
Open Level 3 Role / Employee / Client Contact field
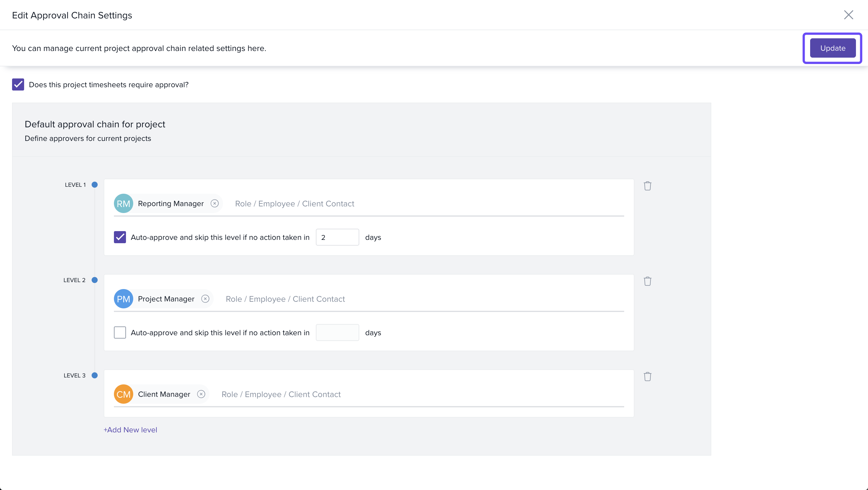[404, 394]
